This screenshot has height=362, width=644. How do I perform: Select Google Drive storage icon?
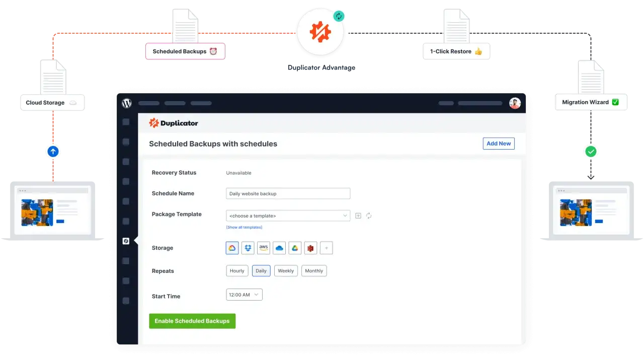295,248
